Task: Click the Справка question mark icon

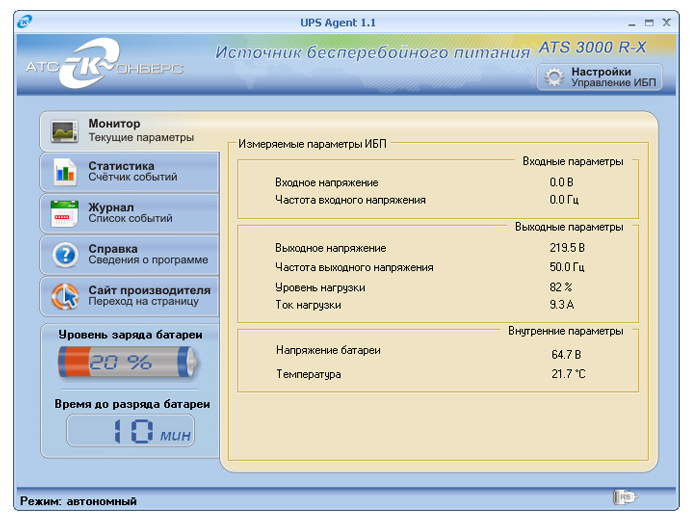Action: pos(65,255)
